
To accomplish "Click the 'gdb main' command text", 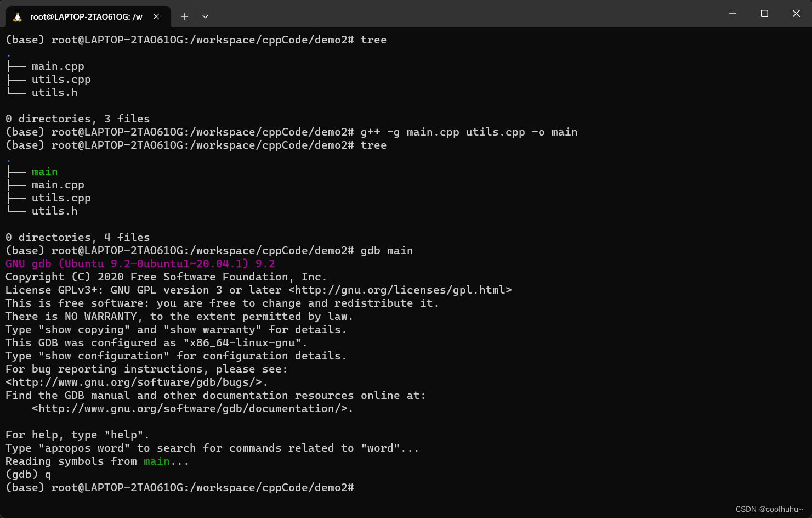I will coord(387,251).
